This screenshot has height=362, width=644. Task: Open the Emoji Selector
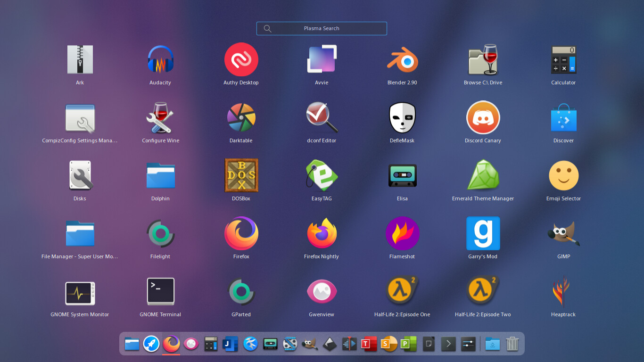pos(563,176)
